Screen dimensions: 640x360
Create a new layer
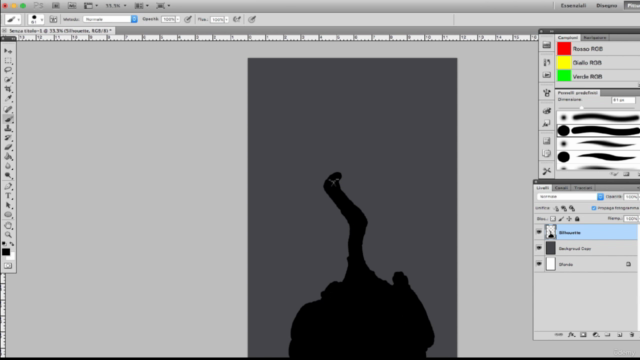point(620,335)
